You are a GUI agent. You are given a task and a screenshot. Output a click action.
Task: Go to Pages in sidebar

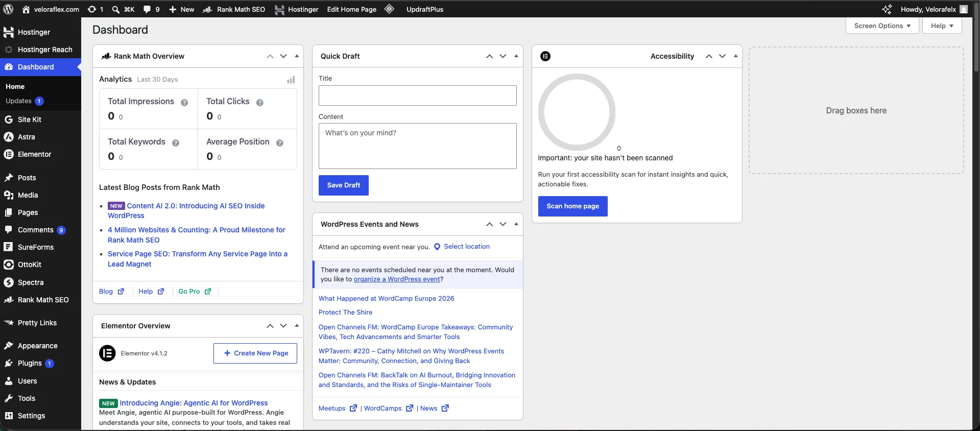pyautogui.click(x=40, y=212)
